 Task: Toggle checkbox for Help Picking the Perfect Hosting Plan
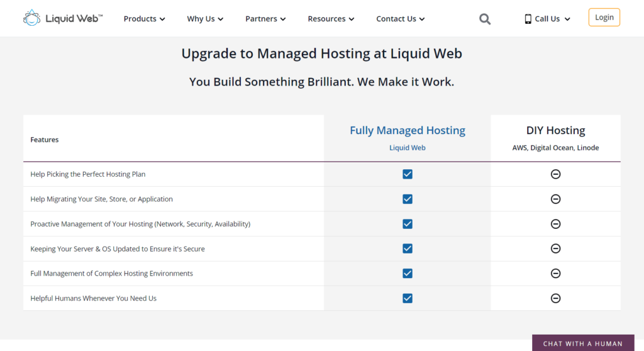tap(408, 174)
